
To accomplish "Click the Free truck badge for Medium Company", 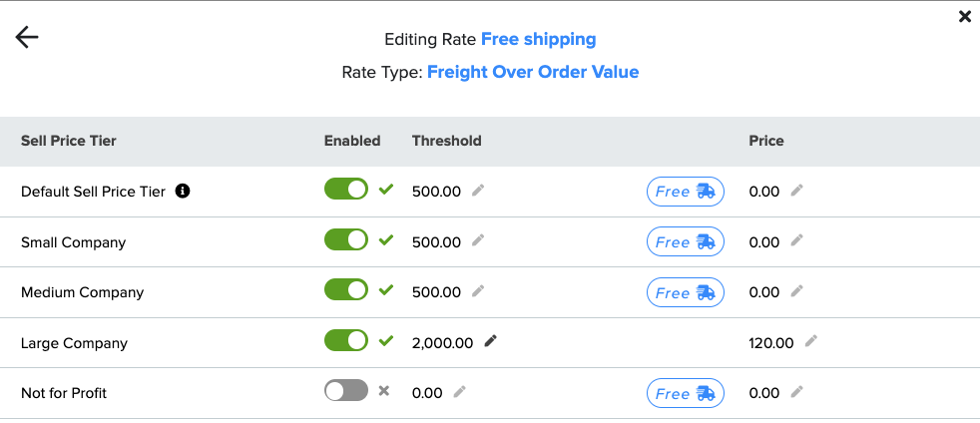I will pos(685,292).
